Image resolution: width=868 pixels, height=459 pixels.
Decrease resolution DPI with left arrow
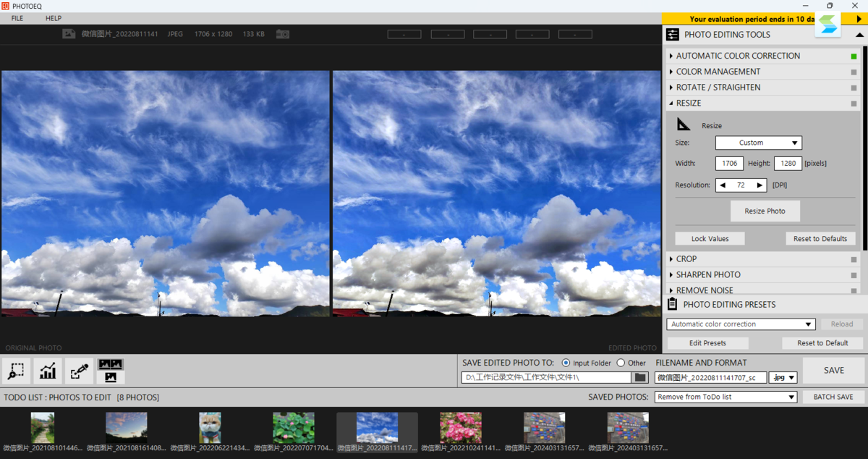(722, 185)
